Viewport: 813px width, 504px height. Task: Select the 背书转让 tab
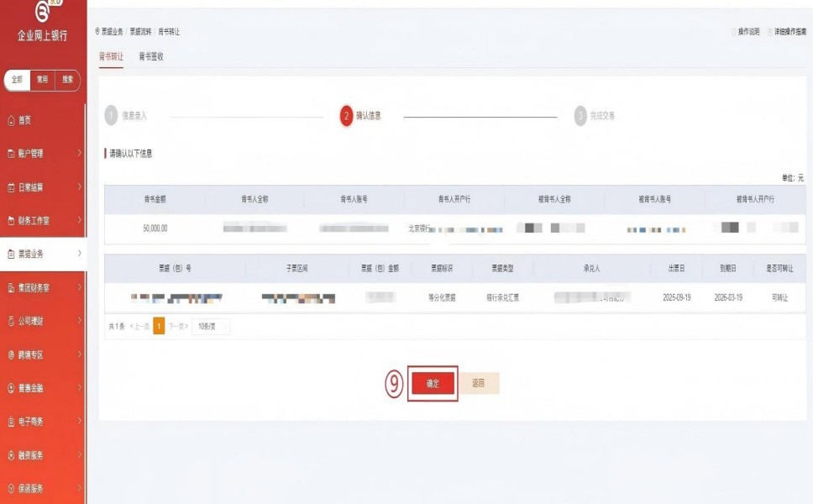[x=111, y=56]
